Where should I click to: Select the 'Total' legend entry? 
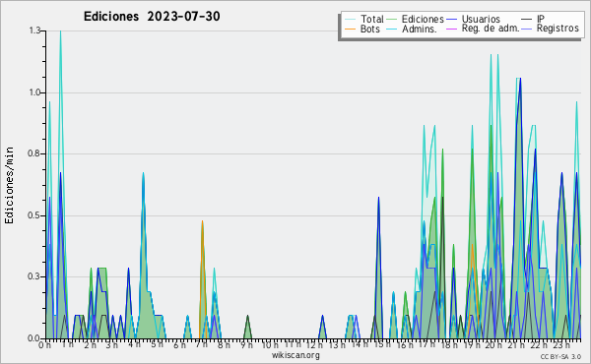[371, 19]
